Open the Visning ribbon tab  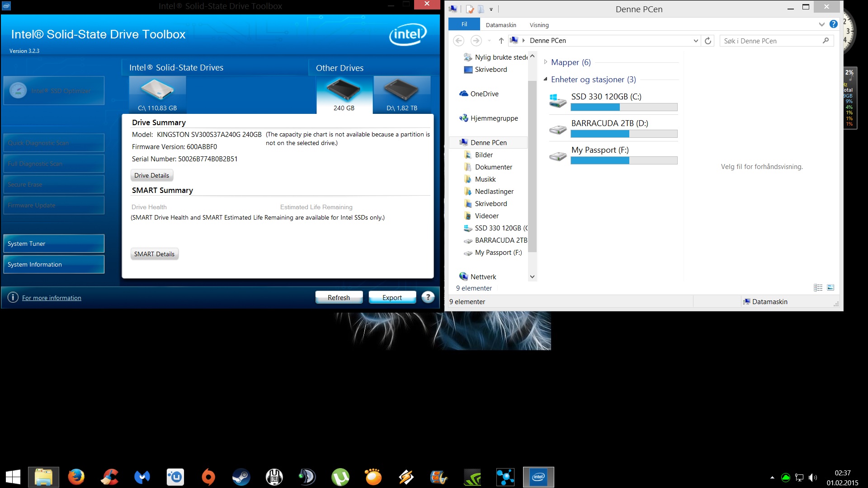(x=539, y=25)
